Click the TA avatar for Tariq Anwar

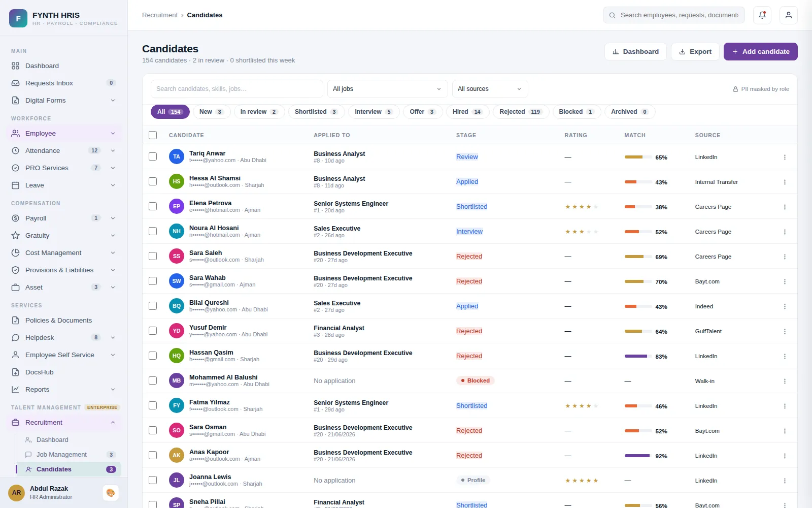pyautogui.click(x=177, y=156)
